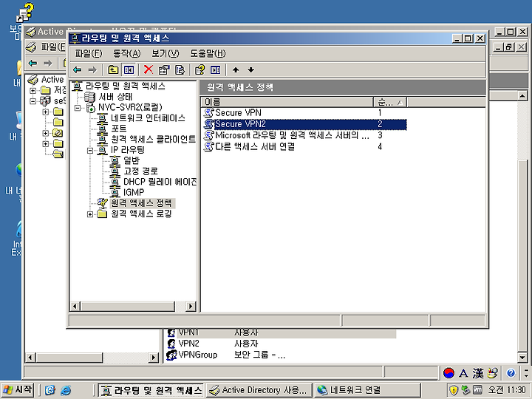Move policy up with the up arrow
The image size is (532, 399).
click(x=236, y=70)
